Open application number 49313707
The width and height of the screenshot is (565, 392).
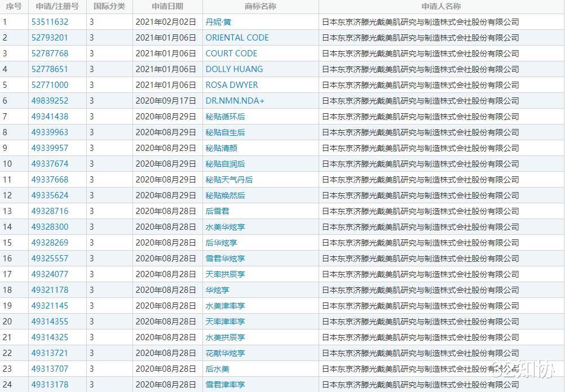(50, 369)
